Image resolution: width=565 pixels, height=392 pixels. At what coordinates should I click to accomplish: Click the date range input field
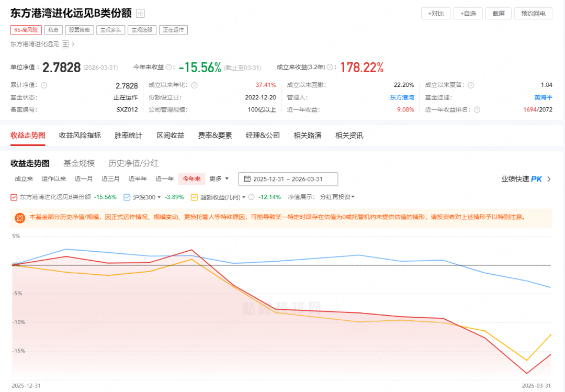pos(288,179)
